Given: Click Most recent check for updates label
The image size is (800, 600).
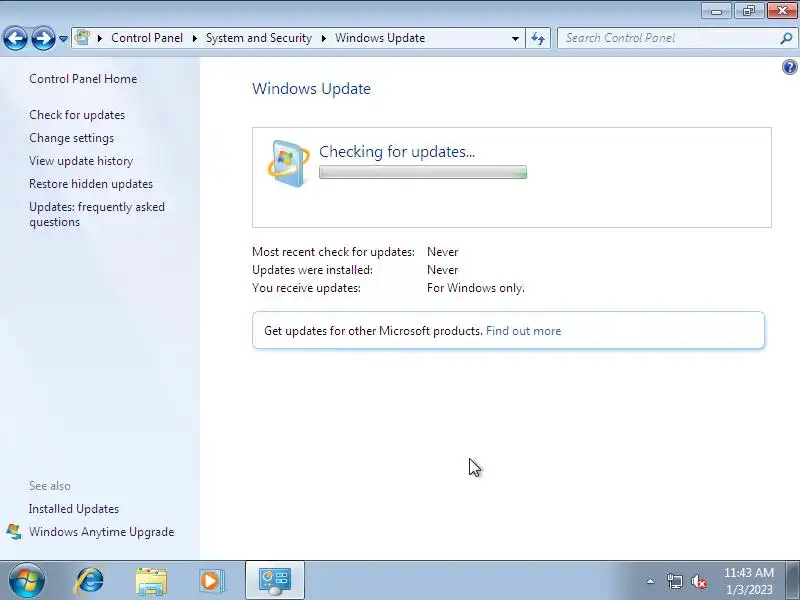Looking at the screenshot, I should [333, 252].
